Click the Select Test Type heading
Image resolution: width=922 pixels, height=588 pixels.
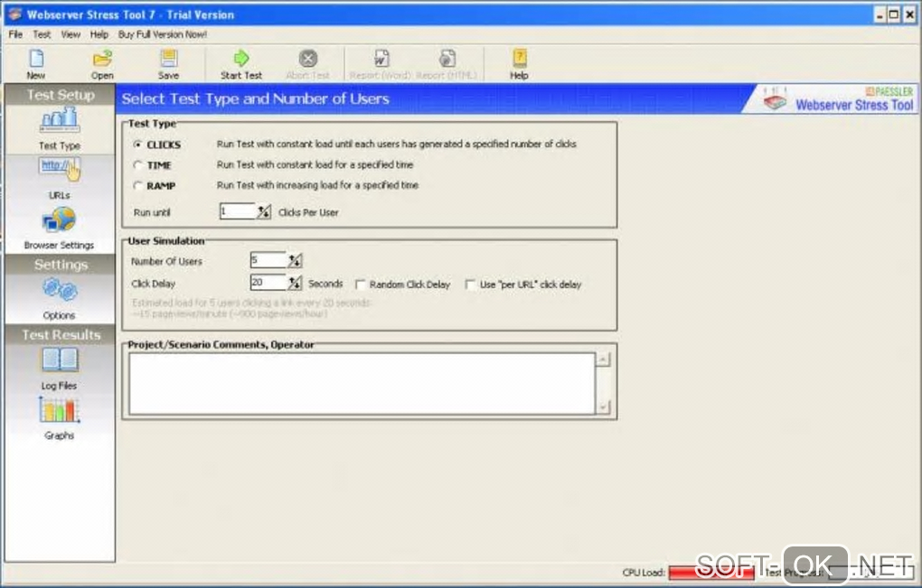tap(255, 98)
